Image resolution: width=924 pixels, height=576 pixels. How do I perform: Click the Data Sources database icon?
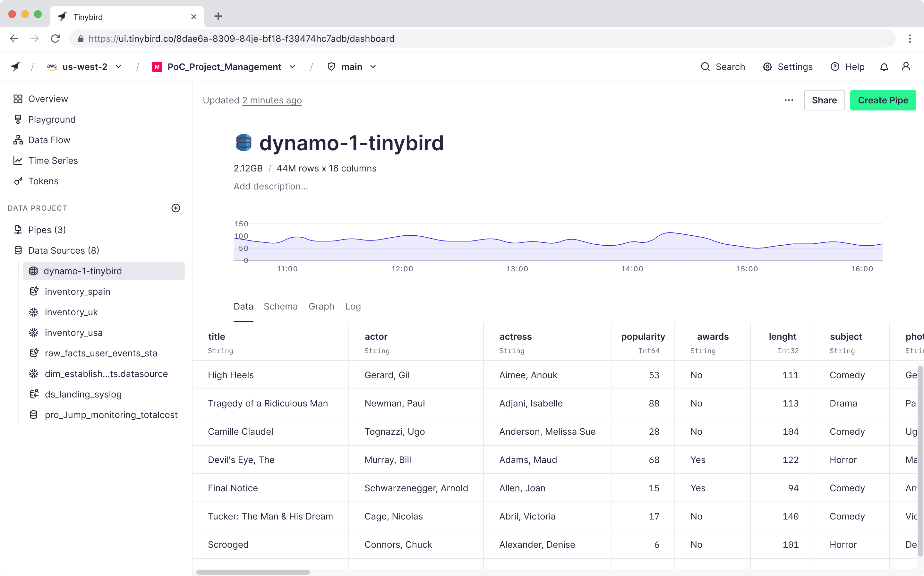(x=18, y=250)
